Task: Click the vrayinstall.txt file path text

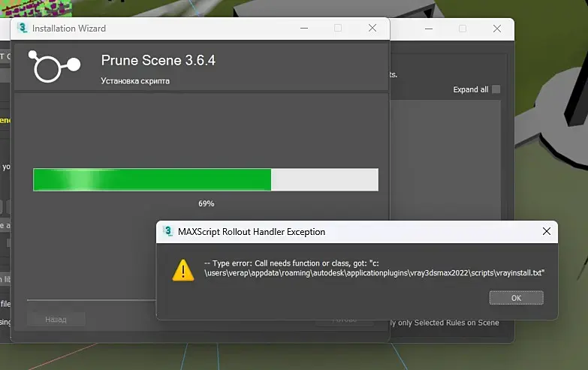Action: coord(374,273)
